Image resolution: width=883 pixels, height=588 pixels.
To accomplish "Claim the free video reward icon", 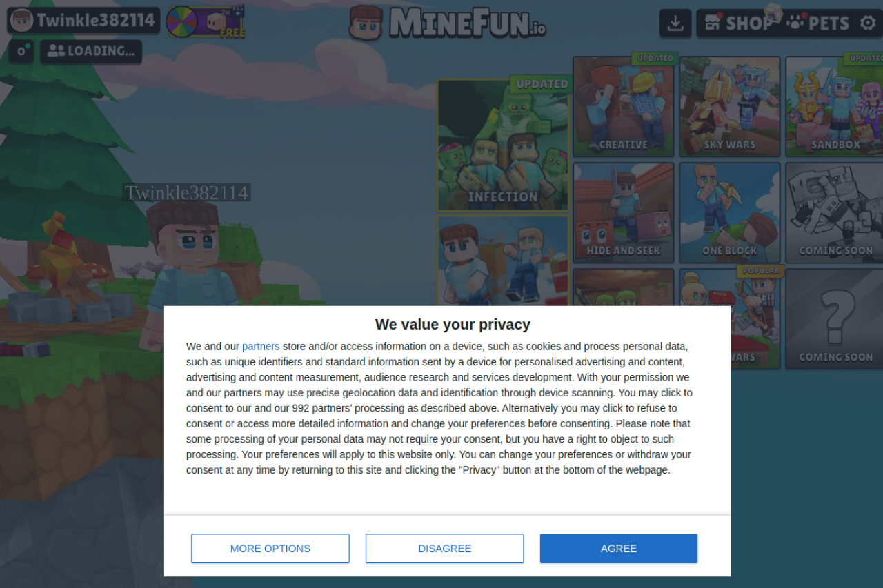I will click(224, 21).
